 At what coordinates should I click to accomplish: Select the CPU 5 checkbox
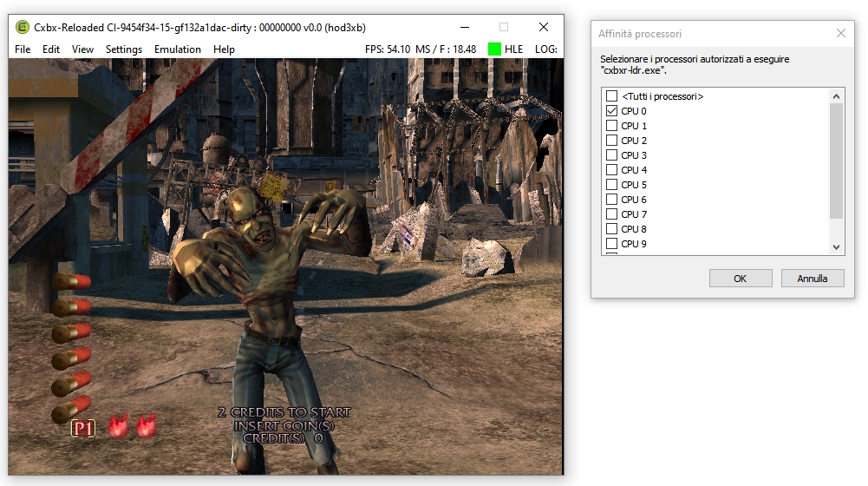tap(611, 185)
